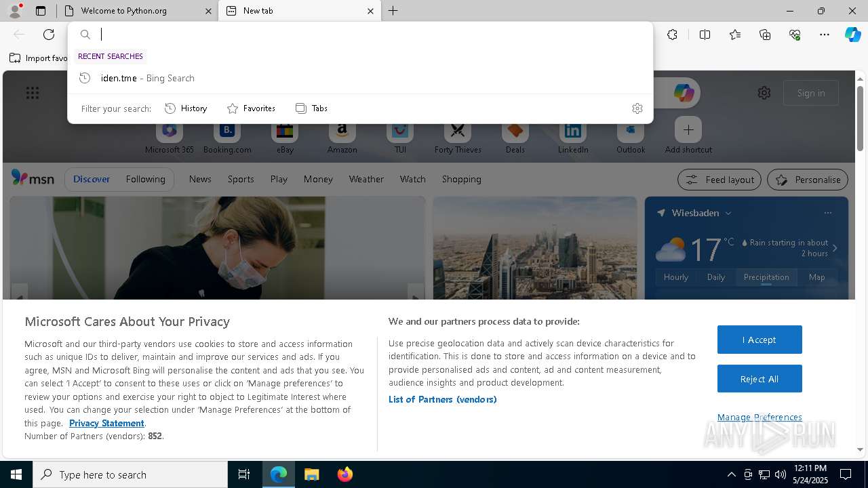Refresh the page with the reload icon
Screen dimensions: 868x488
[x=49, y=35]
